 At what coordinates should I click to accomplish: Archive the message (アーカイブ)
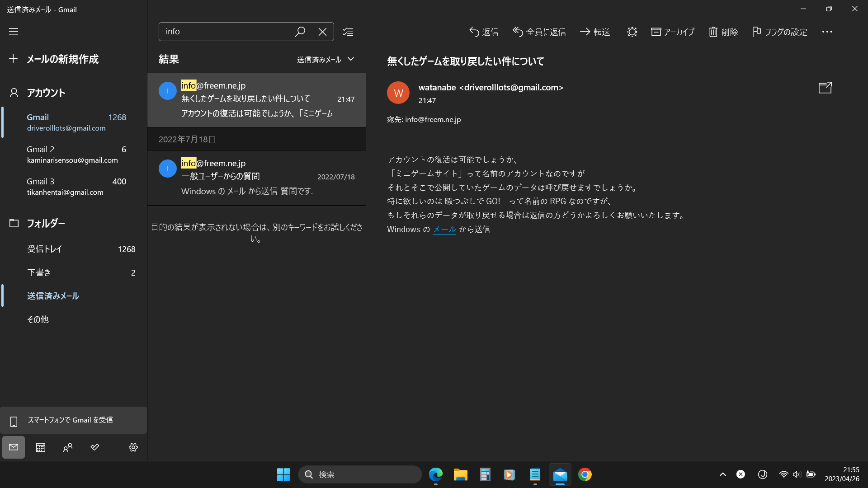(x=673, y=32)
